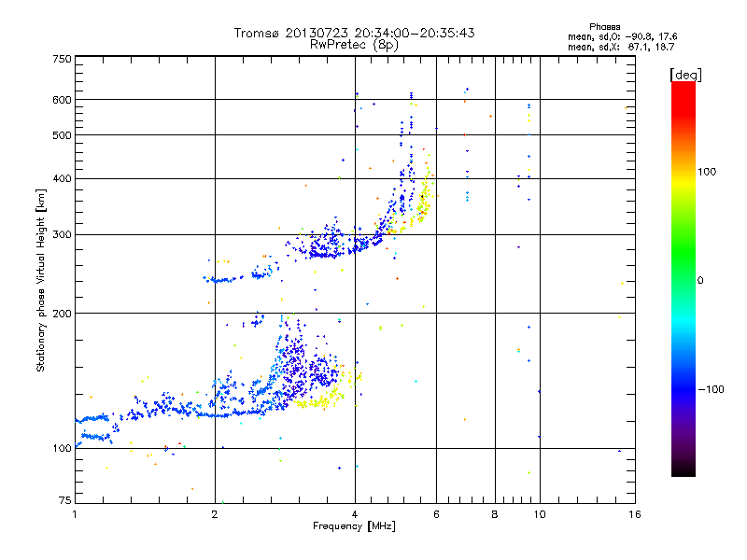
Task: Click the y-axis tick label '300'
Action: (62, 235)
